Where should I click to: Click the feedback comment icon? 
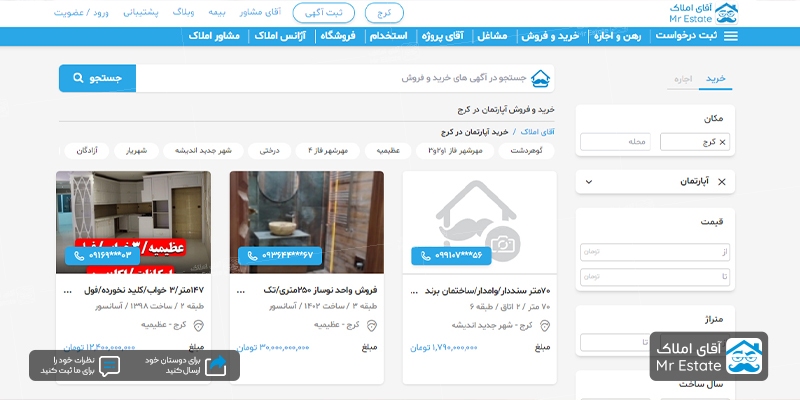click(x=109, y=366)
